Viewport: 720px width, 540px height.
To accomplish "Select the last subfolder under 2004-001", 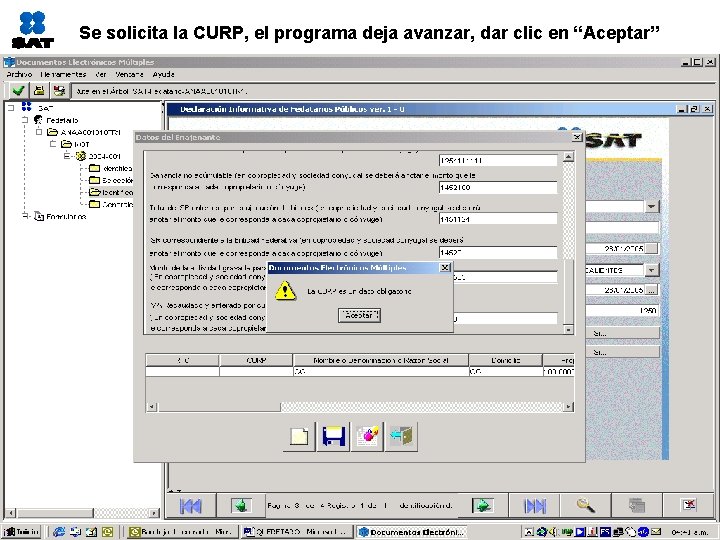I will 95,204.
